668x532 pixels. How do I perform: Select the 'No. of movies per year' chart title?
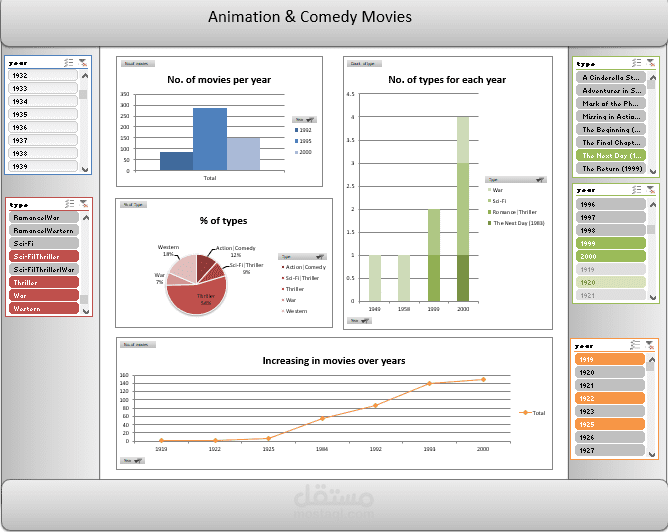coord(219,80)
